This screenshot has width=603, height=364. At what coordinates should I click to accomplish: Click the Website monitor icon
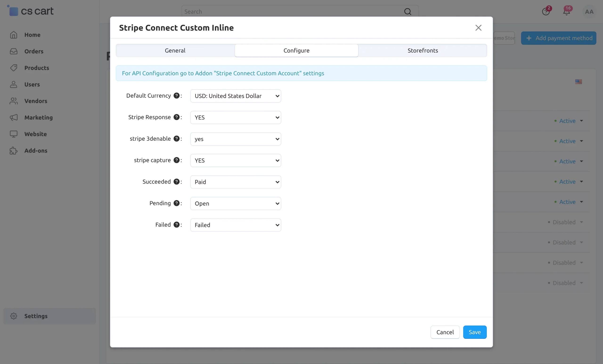click(13, 134)
